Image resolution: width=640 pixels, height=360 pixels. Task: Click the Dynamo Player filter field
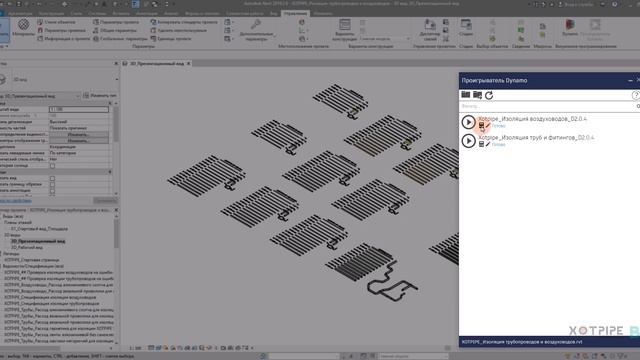click(547, 106)
